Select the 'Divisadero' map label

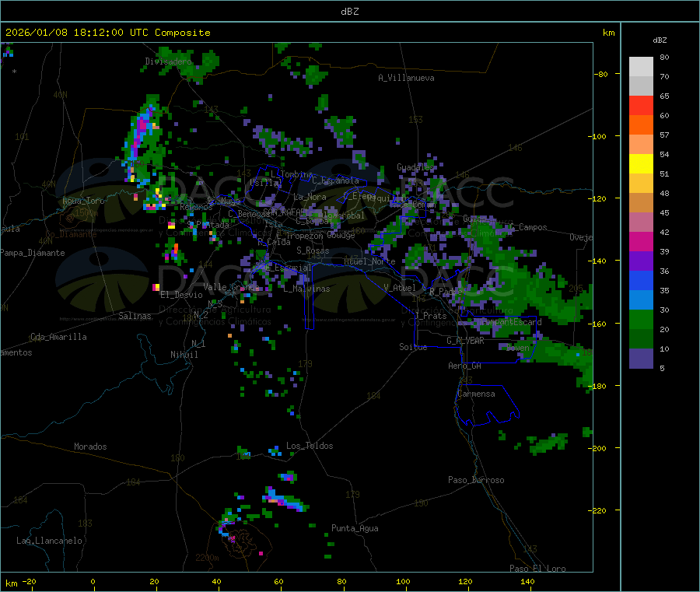[x=169, y=61]
